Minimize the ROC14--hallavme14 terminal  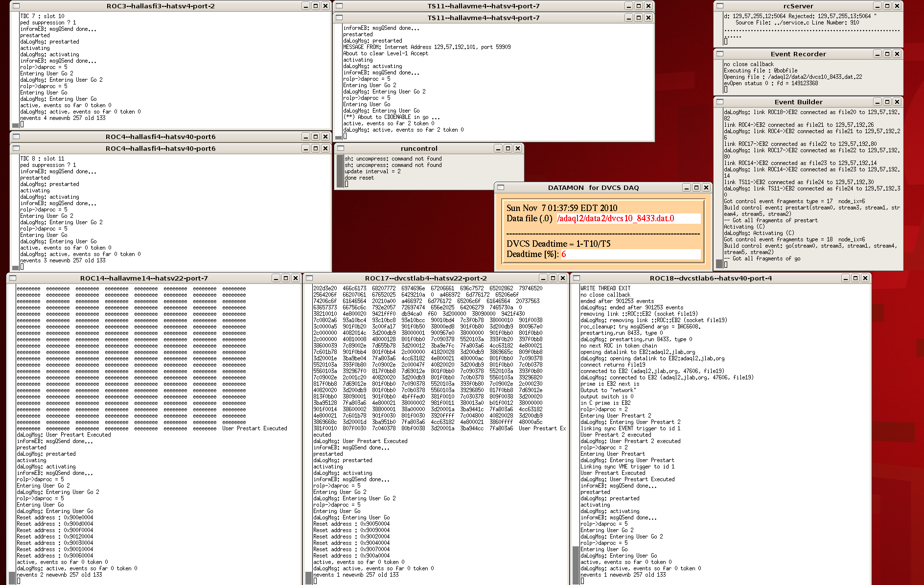click(x=276, y=278)
